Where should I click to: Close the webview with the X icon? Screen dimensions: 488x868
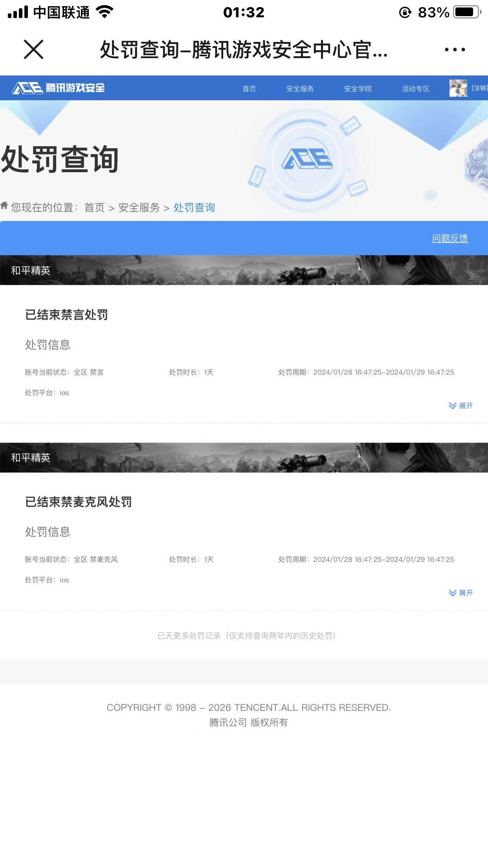pyautogui.click(x=33, y=50)
